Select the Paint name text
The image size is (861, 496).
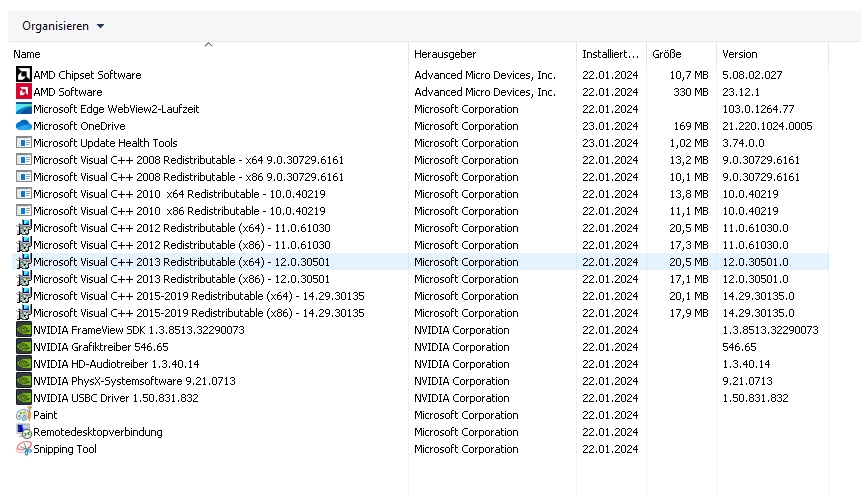pyautogui.click(x=45, y=415)
